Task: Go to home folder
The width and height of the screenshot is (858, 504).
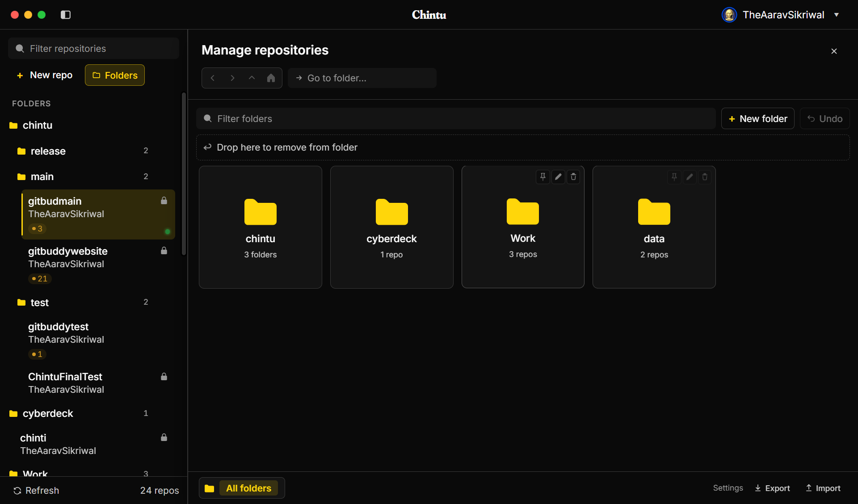Action: click(271, 78)
